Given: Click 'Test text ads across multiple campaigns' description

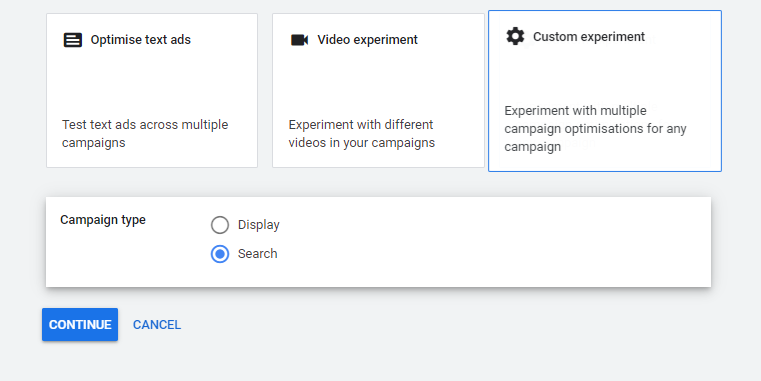Looking at the screenshot, I should click(x=145, y=133).
